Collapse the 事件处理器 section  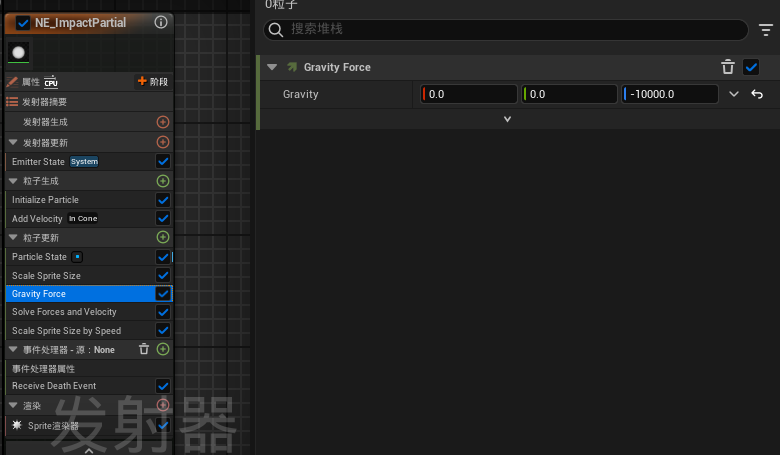[x=13, y=350]
